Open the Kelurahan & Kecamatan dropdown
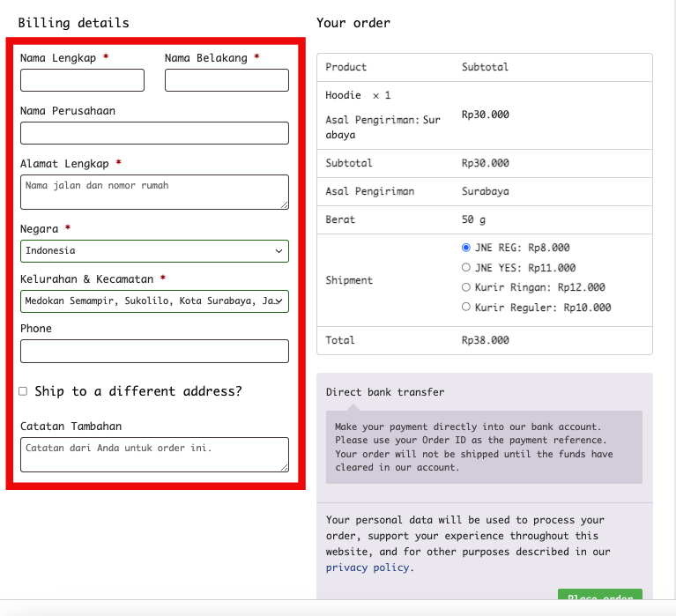The height and width of the screenshot is (616, 676). [154, 301]
